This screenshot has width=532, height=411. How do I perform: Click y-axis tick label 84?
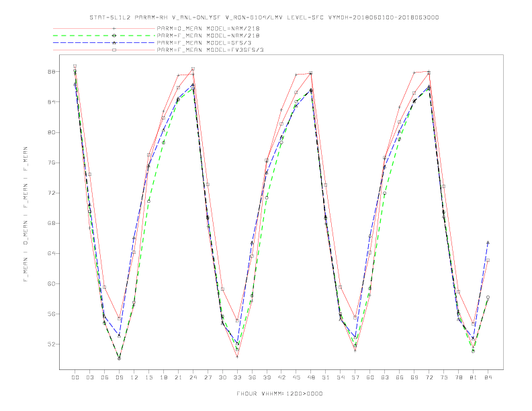[x=52, y=102]
